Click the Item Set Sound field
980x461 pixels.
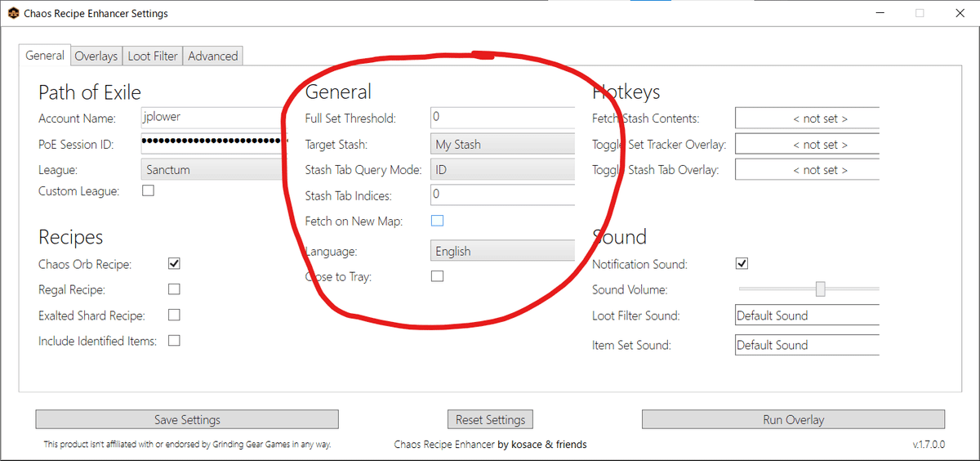[807, 345]
